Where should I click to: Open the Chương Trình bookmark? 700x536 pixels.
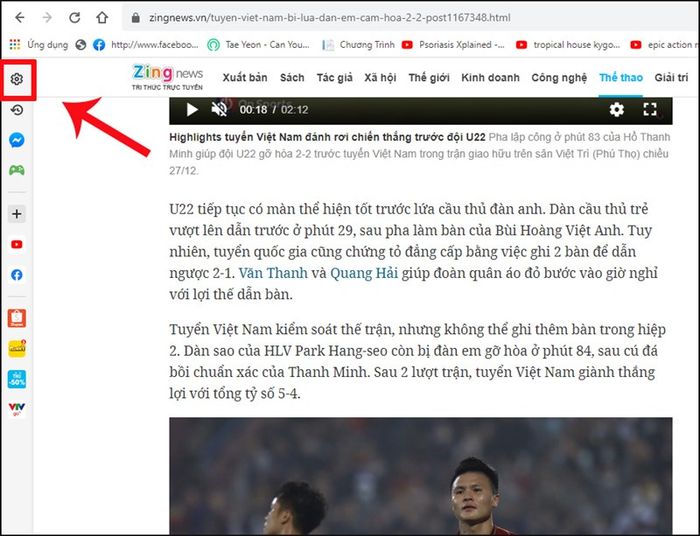[x=358, y=45]
